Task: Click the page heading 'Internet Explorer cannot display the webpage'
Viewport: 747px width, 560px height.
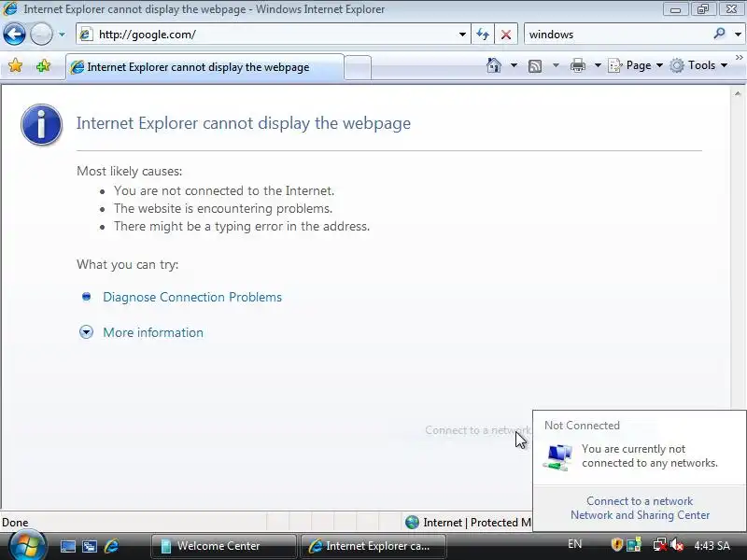Action: pyautogui.click(x=244, y=123)
